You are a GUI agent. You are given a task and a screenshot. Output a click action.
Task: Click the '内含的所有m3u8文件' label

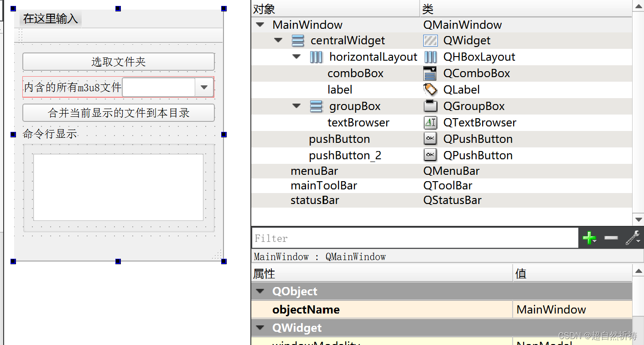[x=73, y=87]
